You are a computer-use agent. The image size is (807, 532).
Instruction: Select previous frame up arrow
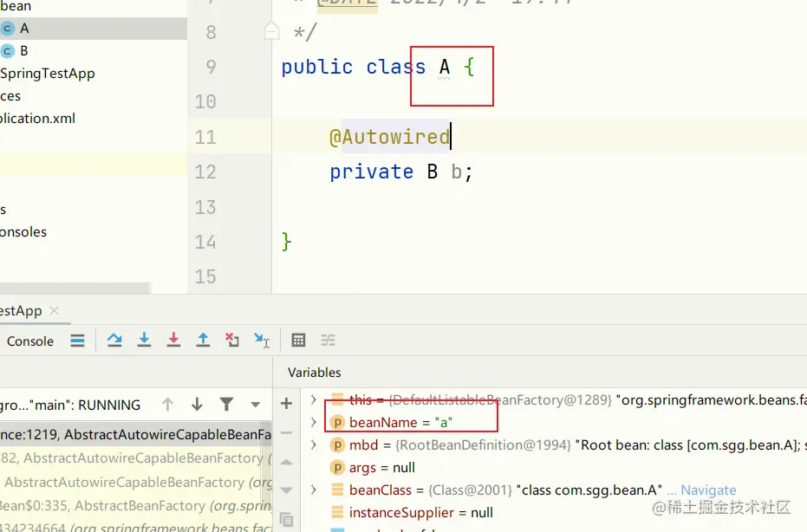click(167, 405)
